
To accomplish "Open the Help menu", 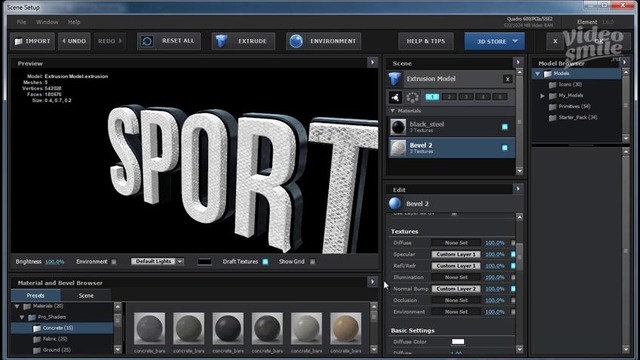I will point(74,22).
